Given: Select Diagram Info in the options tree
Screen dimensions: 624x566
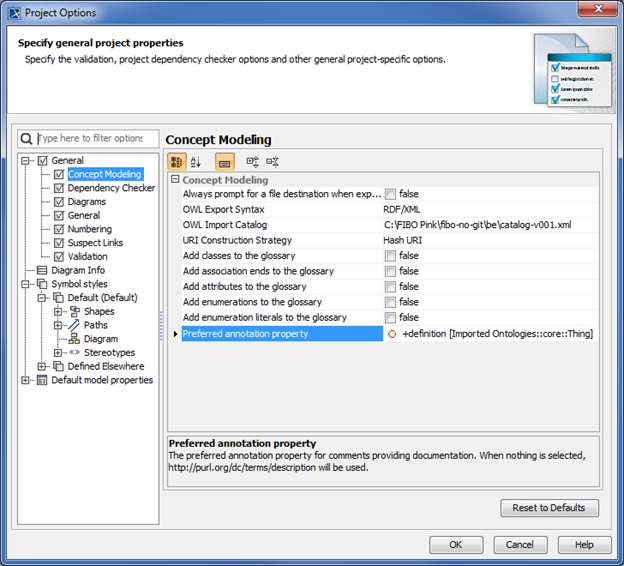Looking at the screenshot, I should point(78,270).
